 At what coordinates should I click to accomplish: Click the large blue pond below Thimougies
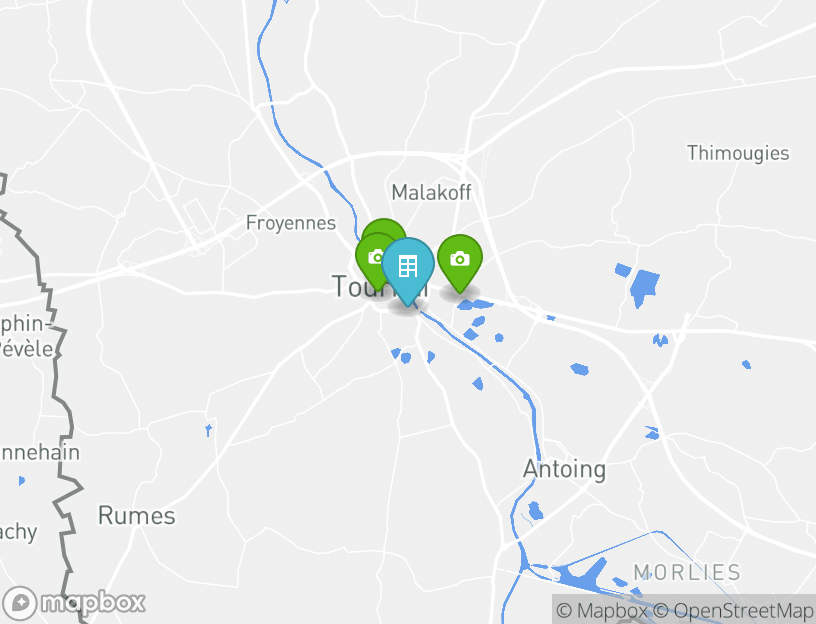[644, 288]
